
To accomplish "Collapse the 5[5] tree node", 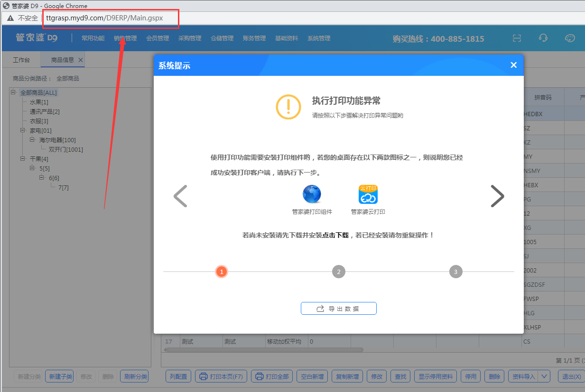I will coord(32,168).
